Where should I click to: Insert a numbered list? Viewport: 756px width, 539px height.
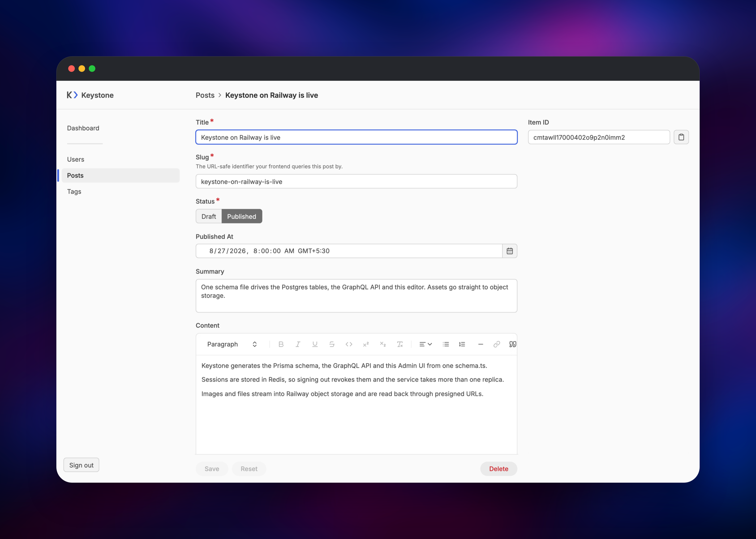click(x=462, y=344)
